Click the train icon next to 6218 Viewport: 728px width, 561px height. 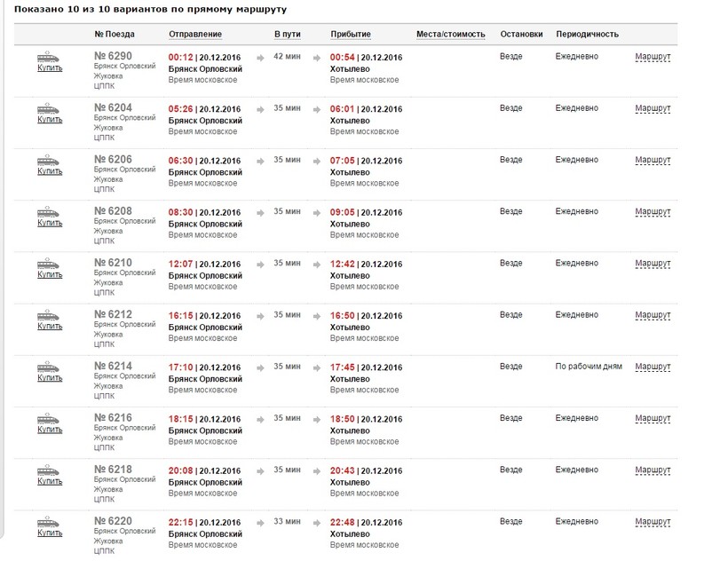(49, 470)
